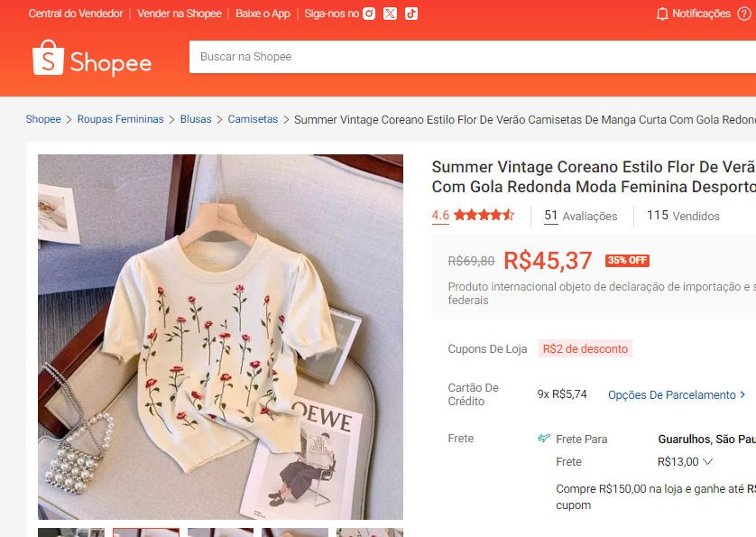Screen dimensions: 756x537
Task: View the 51 Avaliações reviews
Action: tap(581, 216)
